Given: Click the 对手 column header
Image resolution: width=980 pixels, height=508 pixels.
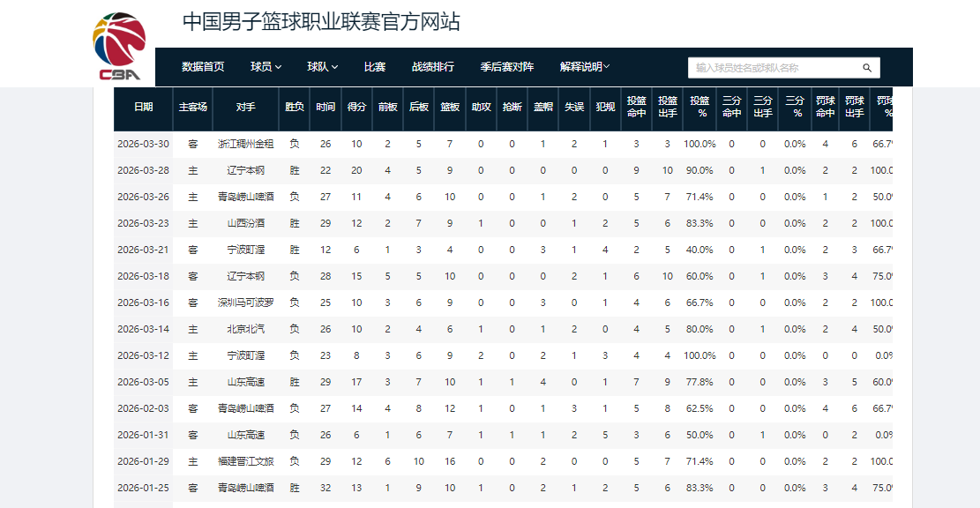Looking at the screenshot, I should pyautogui.click(x=245, y=107).
